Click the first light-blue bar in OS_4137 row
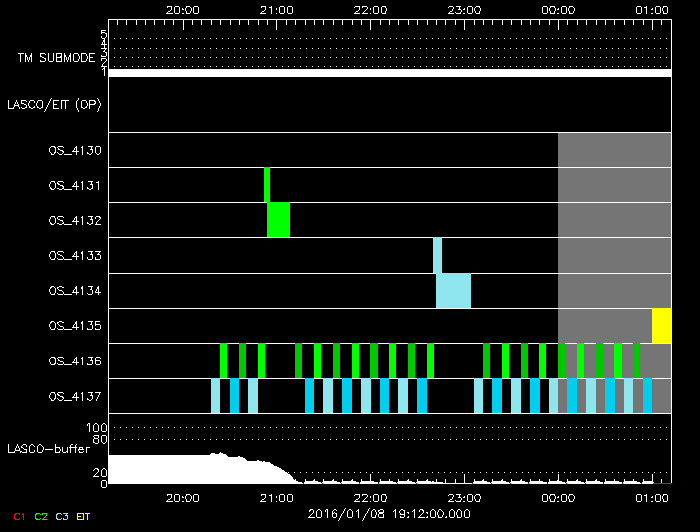The width and height of the screenshot is (700, 532). [216, 396]
